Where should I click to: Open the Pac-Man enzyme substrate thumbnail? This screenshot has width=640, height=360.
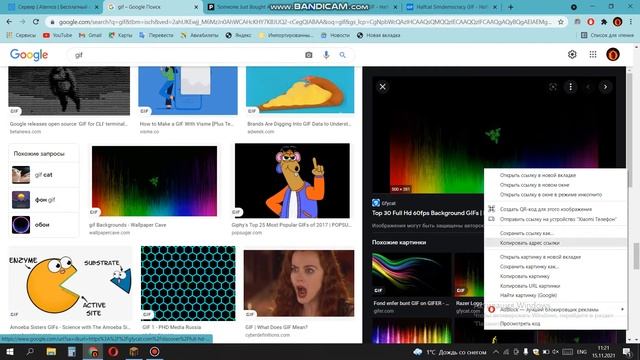tap(70, 283)
